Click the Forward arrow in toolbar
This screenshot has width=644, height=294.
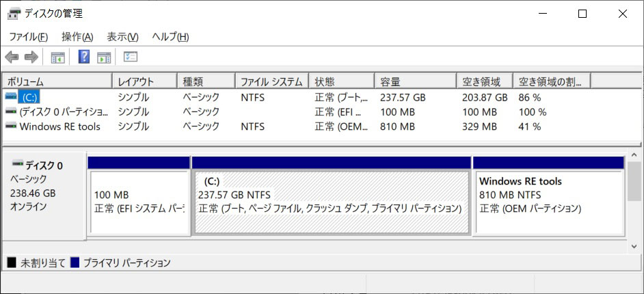click(x=31, y=57)
